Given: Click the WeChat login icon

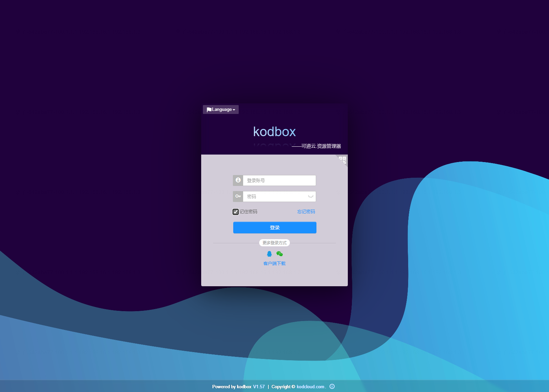Looking at the screenshot, I should pyautogui.click(x=279, y=253).
